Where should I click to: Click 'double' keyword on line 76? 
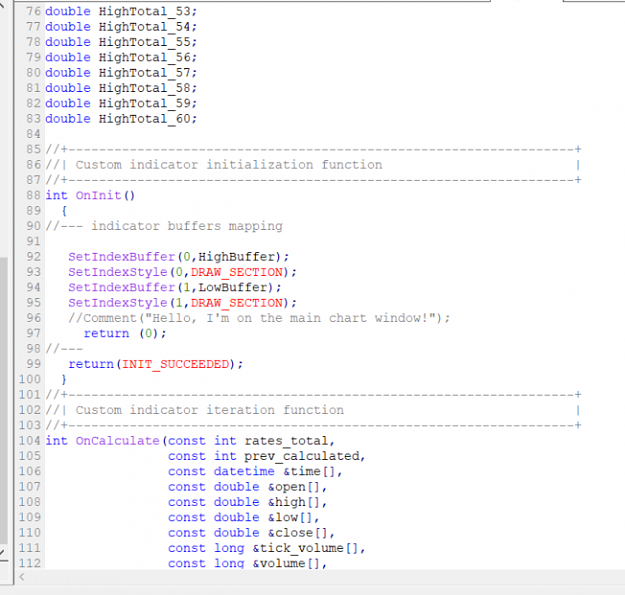68,11
